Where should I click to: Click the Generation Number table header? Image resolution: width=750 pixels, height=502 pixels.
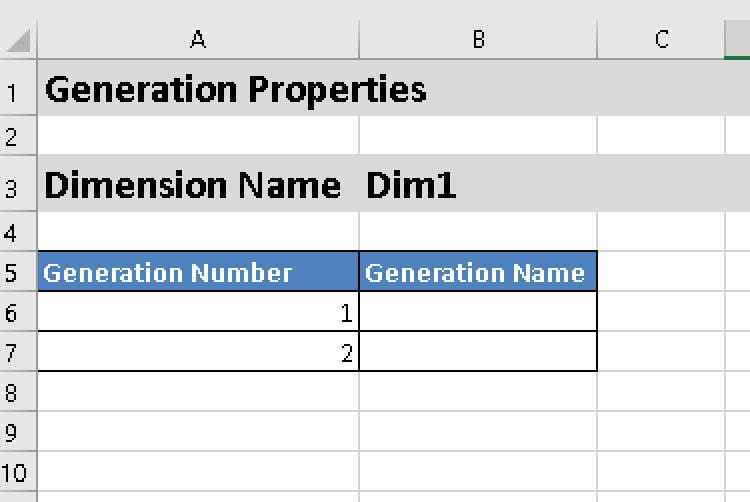[x=198, y=273]
